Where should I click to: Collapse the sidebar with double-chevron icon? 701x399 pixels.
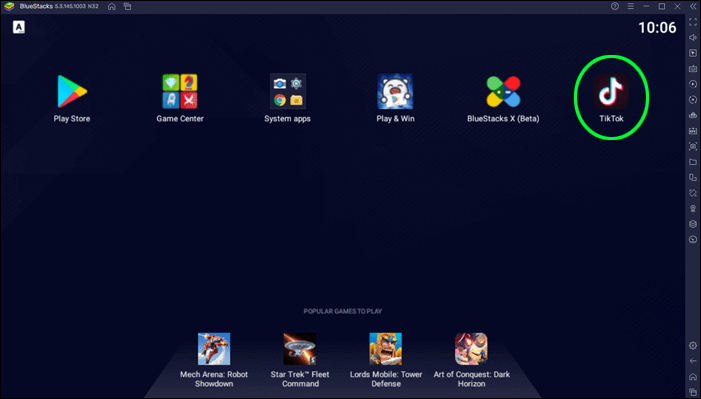[x=693, y=6]
